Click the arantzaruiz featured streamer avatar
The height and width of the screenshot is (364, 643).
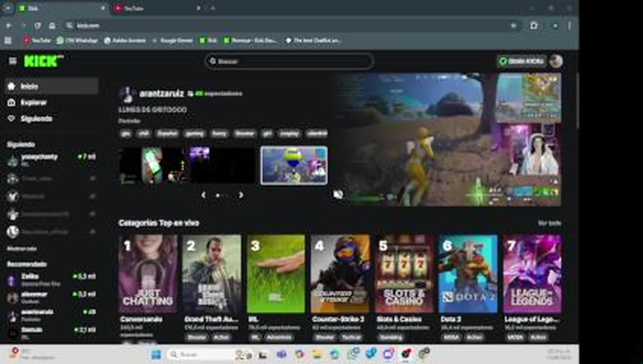(x=127, y=94)
